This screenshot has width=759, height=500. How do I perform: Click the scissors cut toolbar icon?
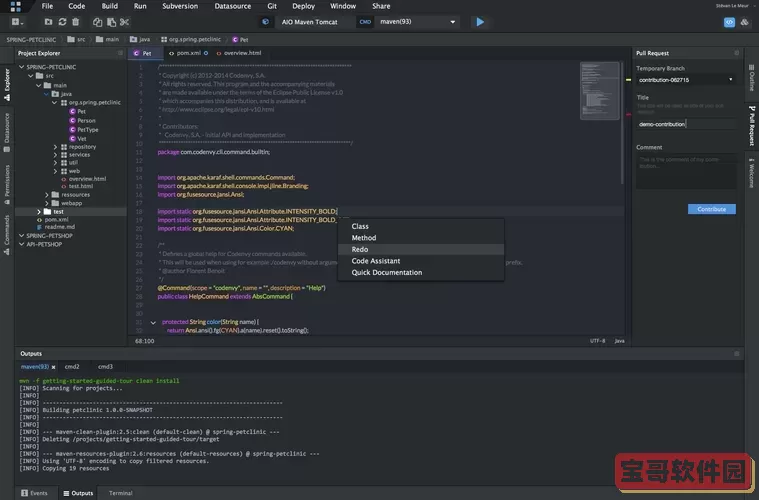pos(124,22)
